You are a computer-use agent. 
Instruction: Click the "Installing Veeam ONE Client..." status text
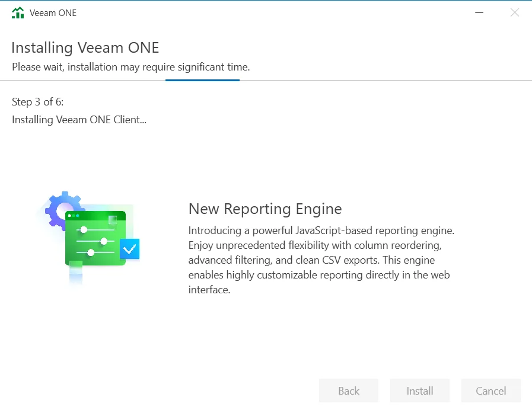[x=79, y=120]
